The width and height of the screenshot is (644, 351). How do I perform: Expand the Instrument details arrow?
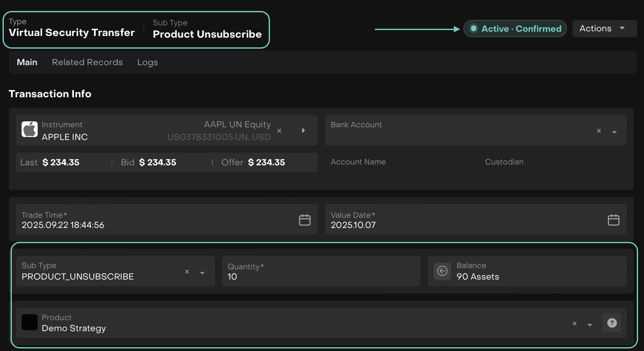click(x=303, y=131)
